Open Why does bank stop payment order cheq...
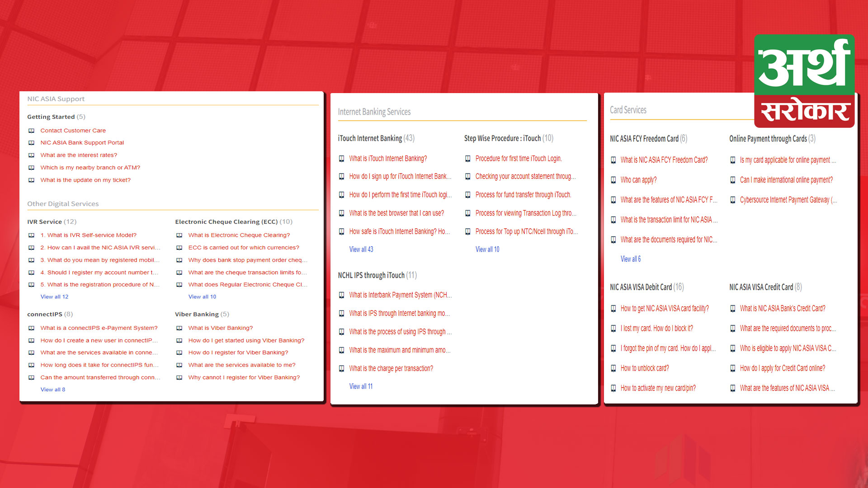868x488 pixels. [x=248, y=260]
